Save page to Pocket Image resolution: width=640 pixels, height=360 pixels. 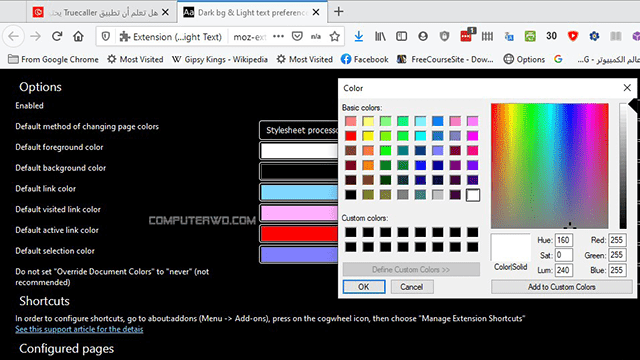[297, 36]
